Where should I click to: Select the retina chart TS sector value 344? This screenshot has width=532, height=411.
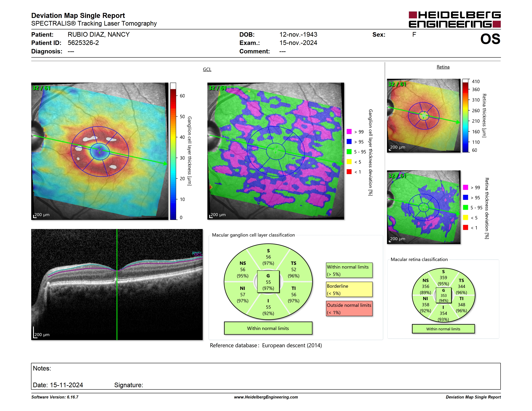461,286
